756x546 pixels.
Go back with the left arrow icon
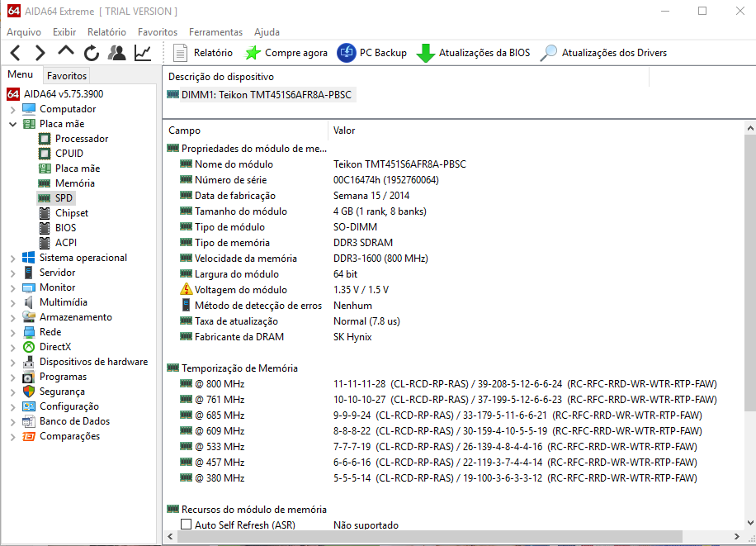coord(16,53)
